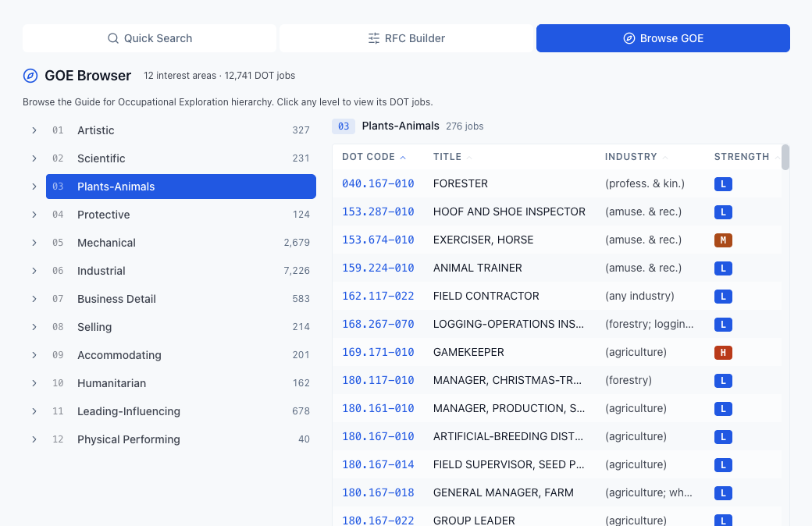The width and height of the screenshot is (812, 526).
Task: Select the Accommodating interest area
Action: [x=180, y=355]
